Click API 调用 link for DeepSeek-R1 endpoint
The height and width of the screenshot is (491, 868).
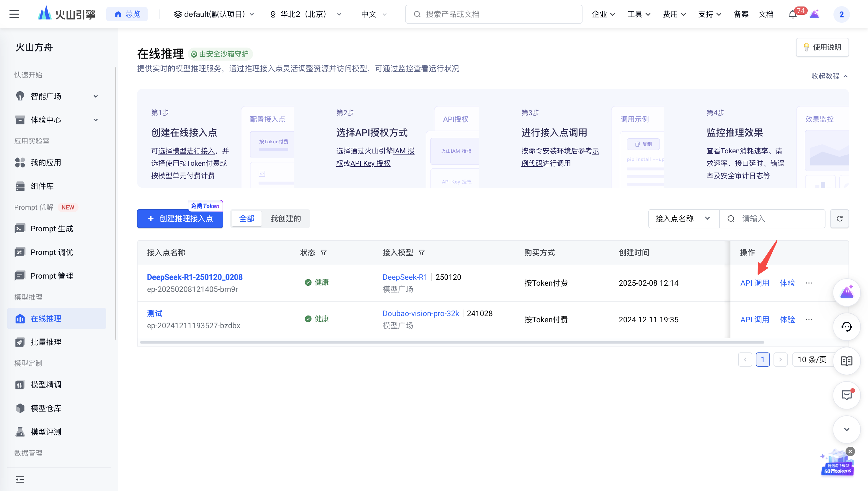click(754, 283)
